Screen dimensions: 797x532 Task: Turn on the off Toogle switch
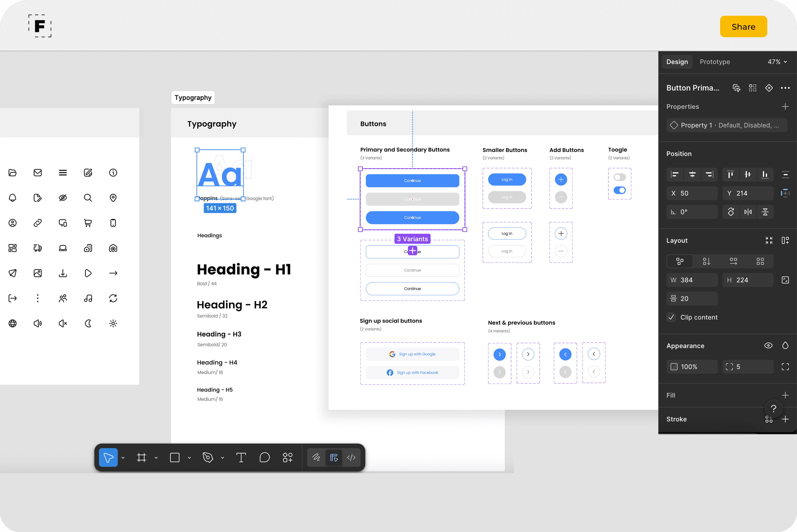click(x=619, y=177)
